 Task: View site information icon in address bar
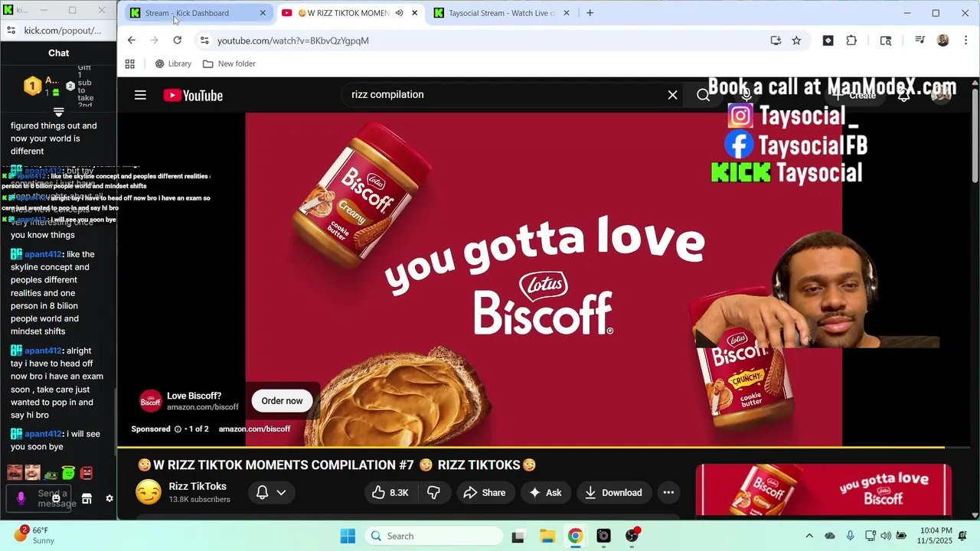pos(204,41)
